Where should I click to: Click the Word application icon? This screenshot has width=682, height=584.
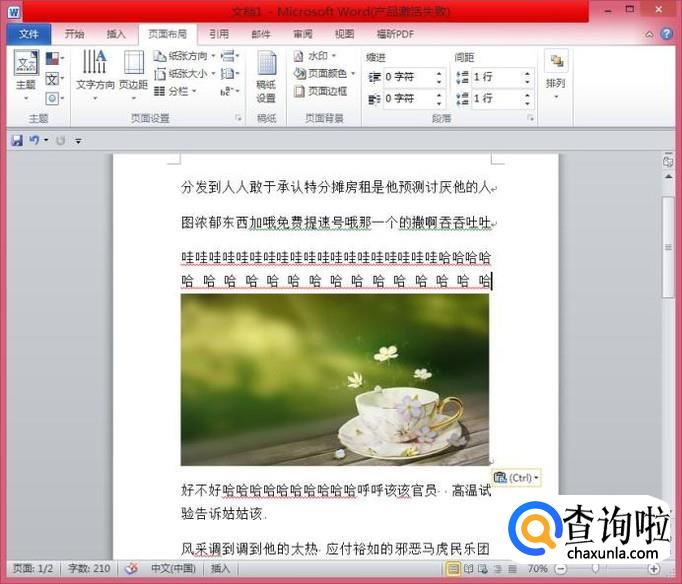pyautogui.click(x=14, y=12)
